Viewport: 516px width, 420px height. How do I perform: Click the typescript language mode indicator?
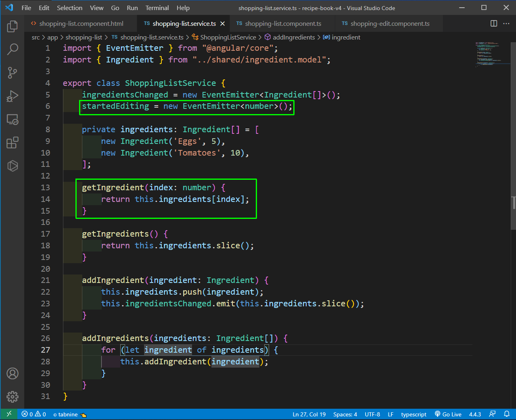coord(414,414)
